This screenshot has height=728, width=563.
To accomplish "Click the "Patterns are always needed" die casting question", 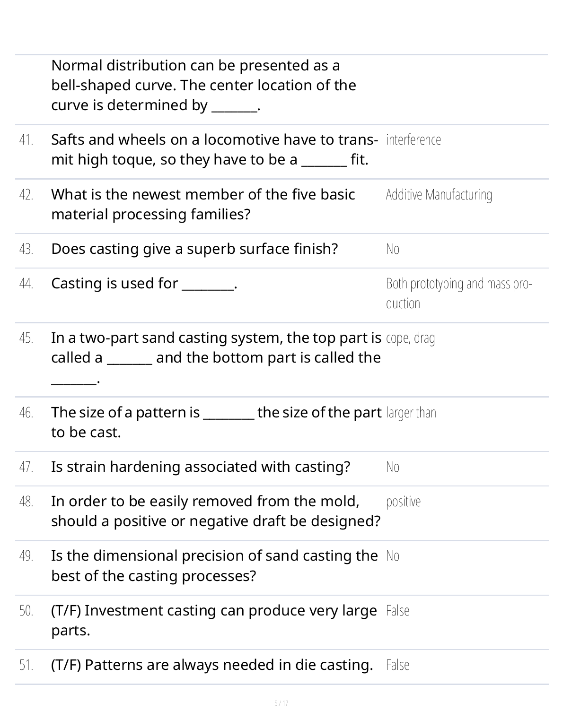I will click(212, 665).
